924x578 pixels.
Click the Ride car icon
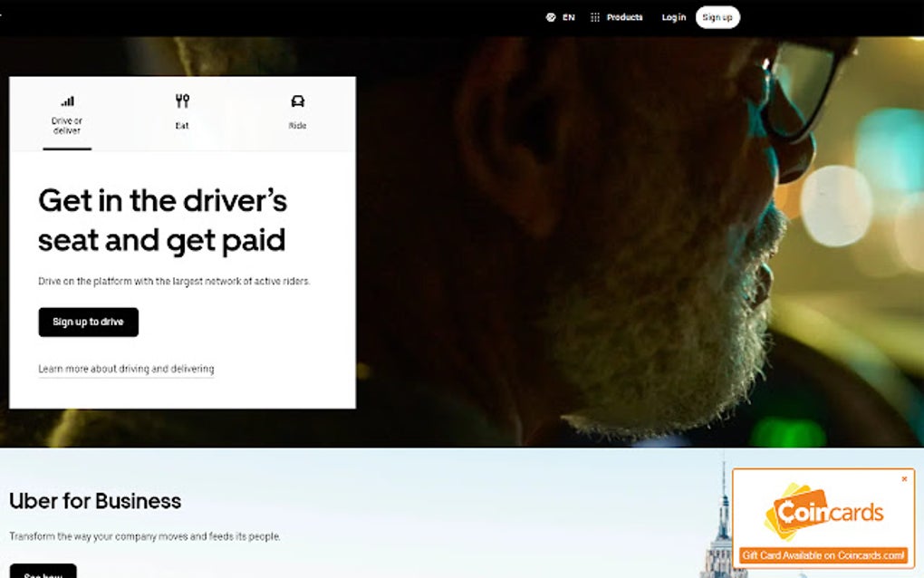(298, 101)
